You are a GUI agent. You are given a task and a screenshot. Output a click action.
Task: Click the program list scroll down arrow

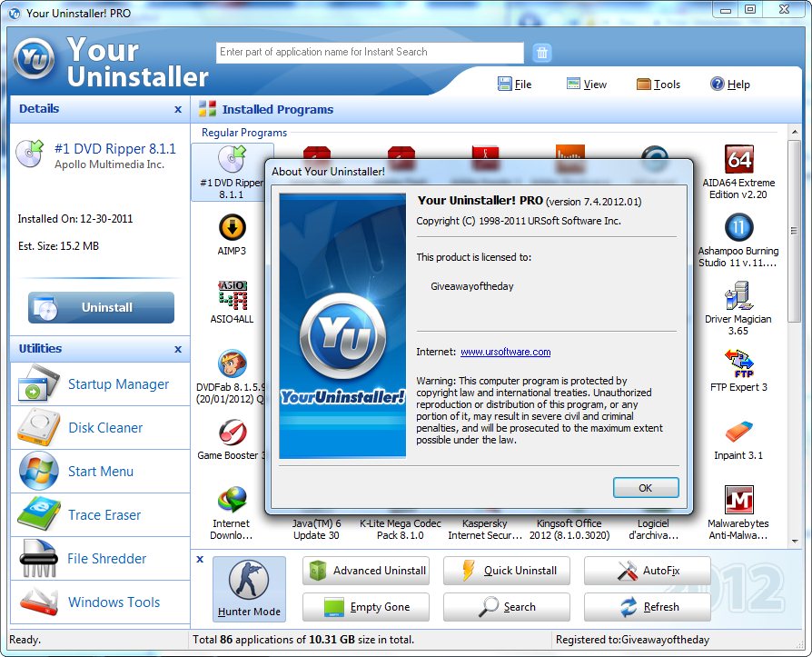795,542
